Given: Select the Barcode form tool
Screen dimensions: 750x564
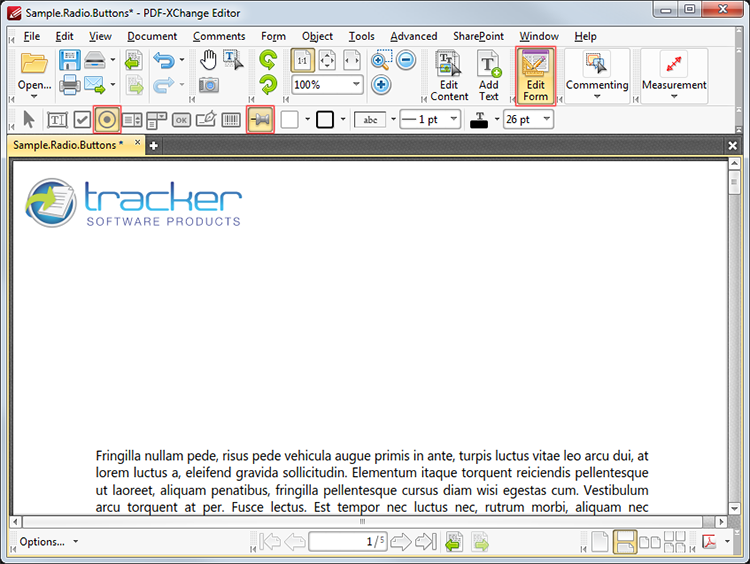Looking at the screenshot, I should coord(231,120).
